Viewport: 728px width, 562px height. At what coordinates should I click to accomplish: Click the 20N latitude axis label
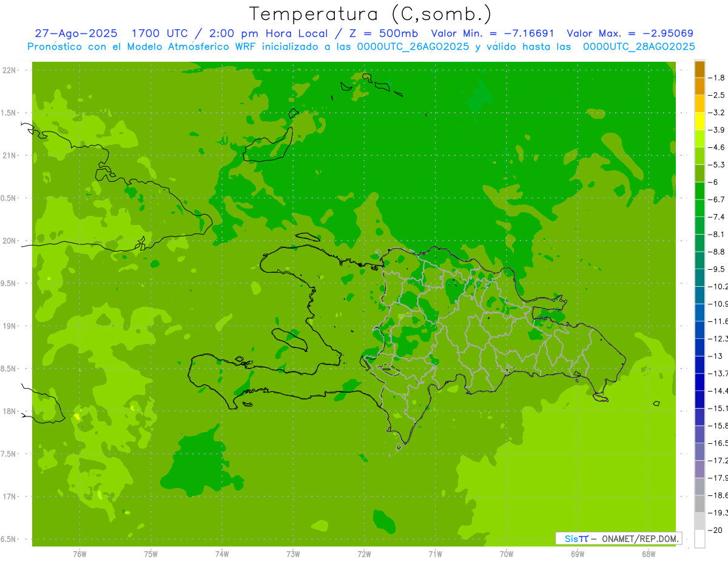coord(8,241)
